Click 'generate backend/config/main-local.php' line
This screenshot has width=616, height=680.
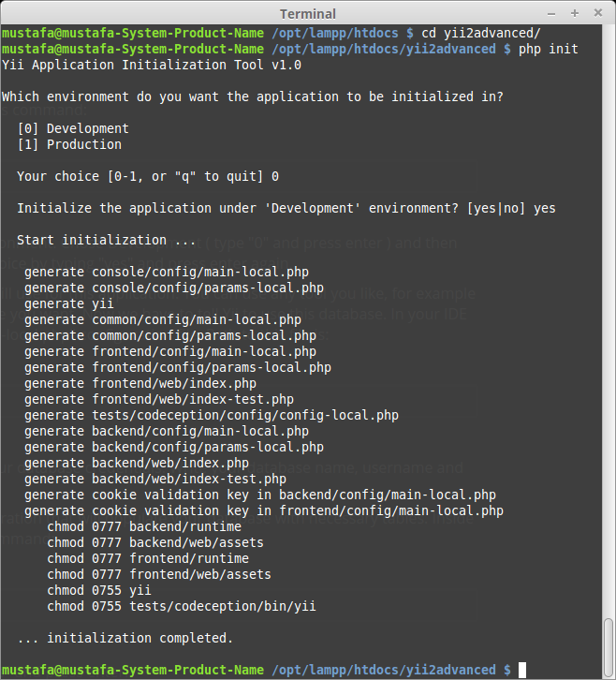coord(167,431)
